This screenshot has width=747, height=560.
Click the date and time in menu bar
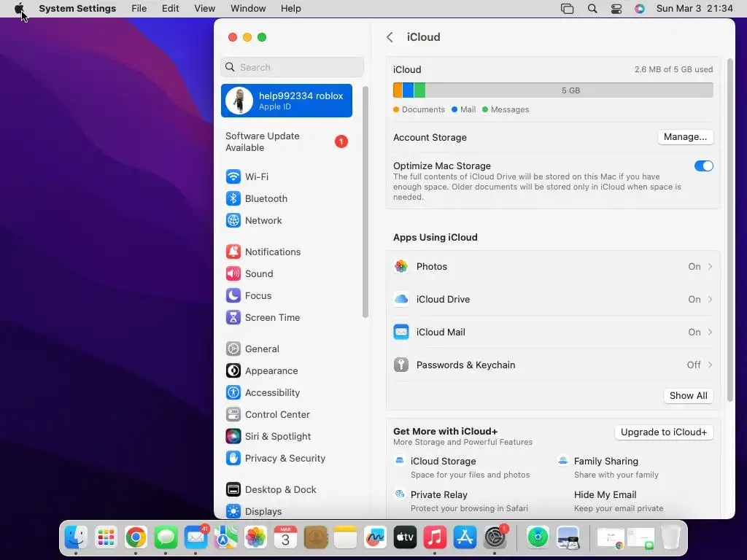click(694, 9)
